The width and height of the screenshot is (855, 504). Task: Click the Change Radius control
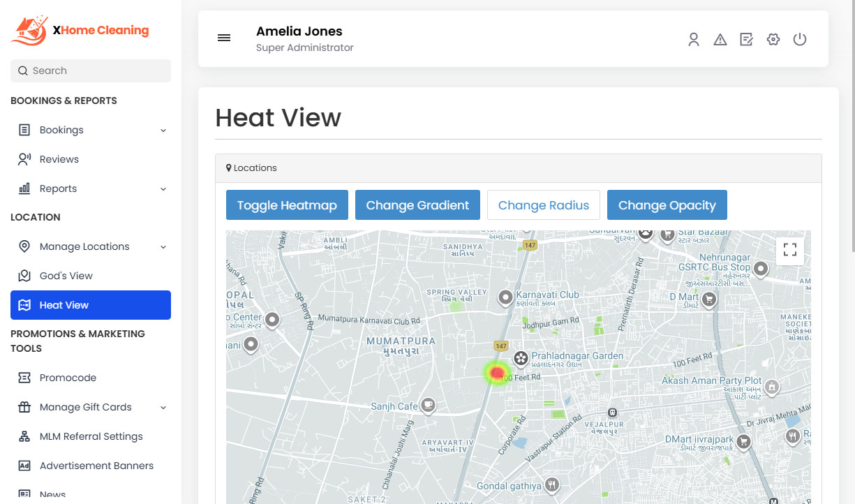pos(543,205)
